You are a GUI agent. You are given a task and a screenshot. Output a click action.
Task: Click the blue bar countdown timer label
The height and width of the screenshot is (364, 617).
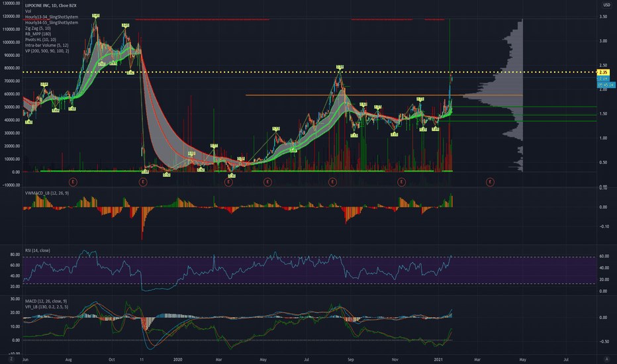(606, 85)
